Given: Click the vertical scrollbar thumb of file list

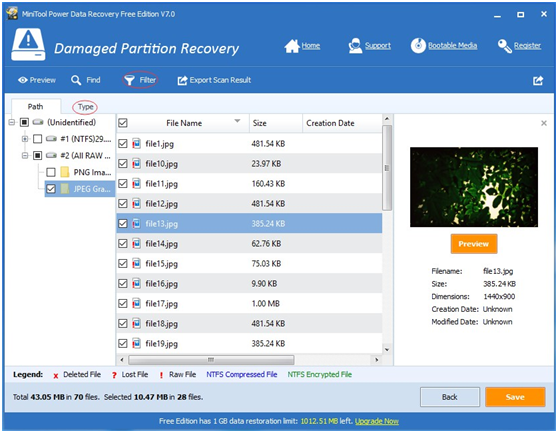Looking at the screenshot, I should [x=387, y=167].
